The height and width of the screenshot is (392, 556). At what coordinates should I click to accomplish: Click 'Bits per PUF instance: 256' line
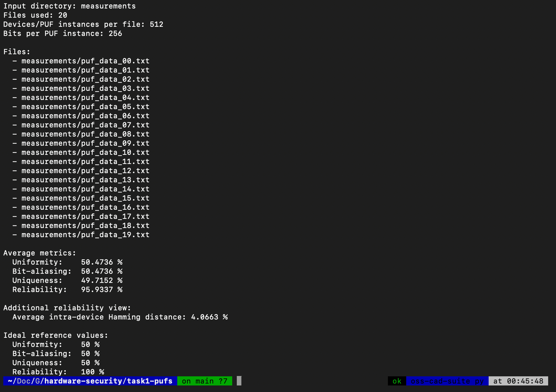point(62,34)
